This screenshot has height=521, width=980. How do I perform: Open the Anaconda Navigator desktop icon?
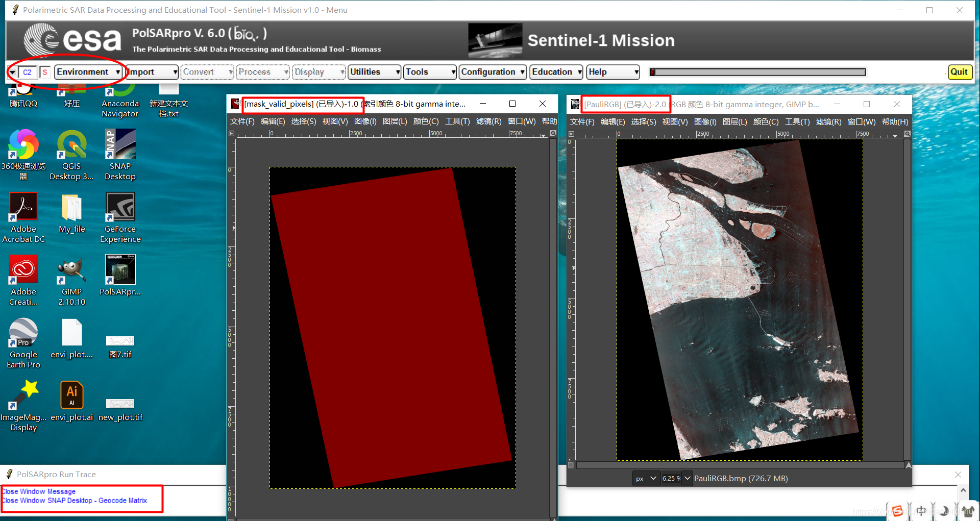pos(120,100)
